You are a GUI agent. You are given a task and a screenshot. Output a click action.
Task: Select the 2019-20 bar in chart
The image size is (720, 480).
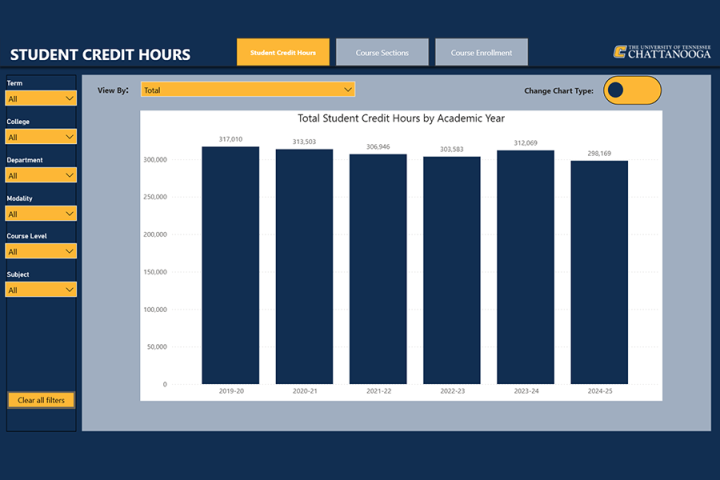tap(230, 265)
